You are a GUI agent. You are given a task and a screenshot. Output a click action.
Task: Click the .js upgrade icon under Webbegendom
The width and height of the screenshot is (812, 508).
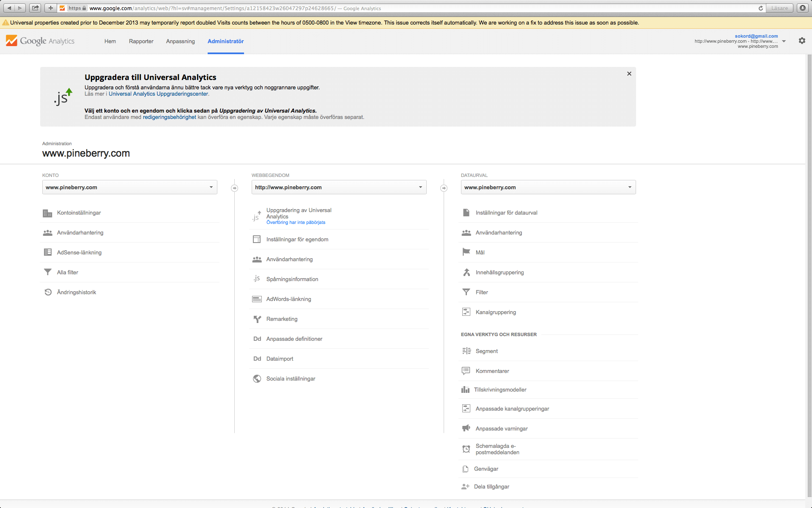click(257, 216)
